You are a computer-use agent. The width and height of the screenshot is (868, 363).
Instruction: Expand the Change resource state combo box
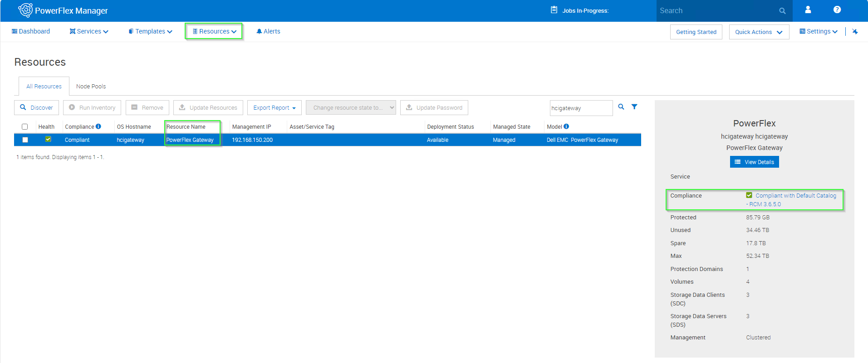pyautogui.click(x=351, y=108)
